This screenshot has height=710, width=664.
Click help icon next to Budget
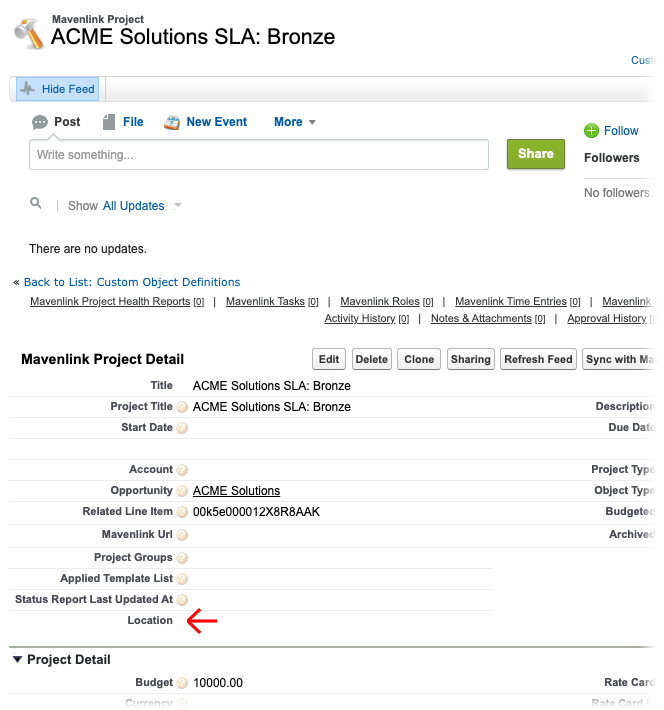point(182,683)
